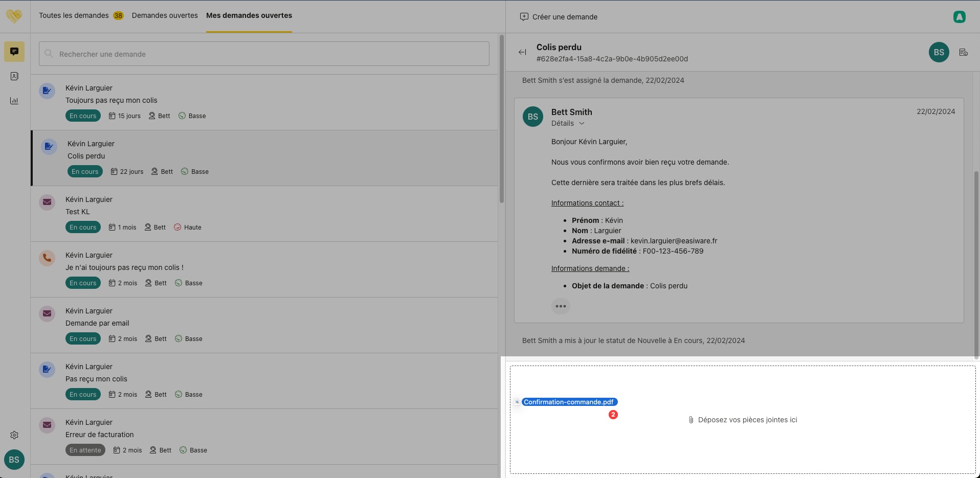Switch to Toutes les demandes tab
This screenshot has height=478, width=980.
click(74, 15)
